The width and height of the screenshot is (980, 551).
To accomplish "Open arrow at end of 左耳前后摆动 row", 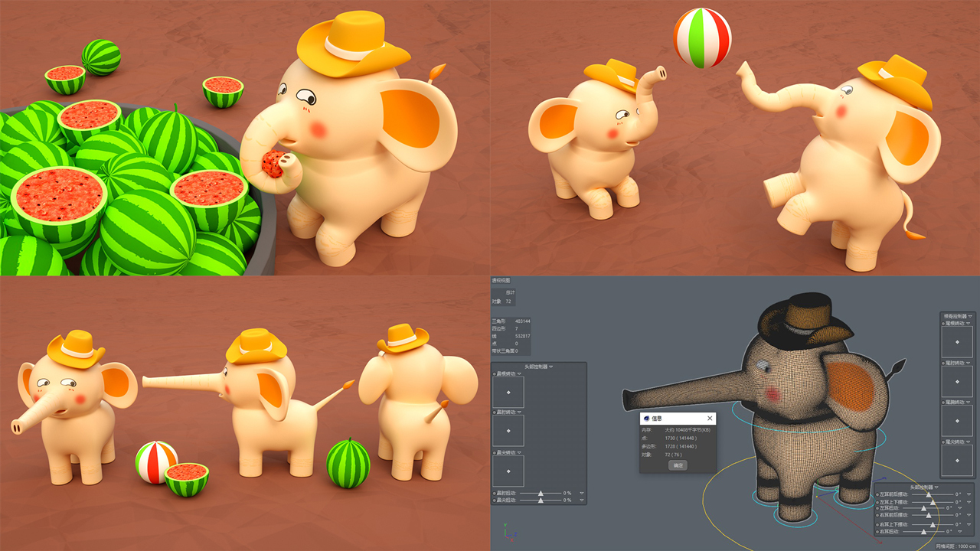I will [969, 494].
